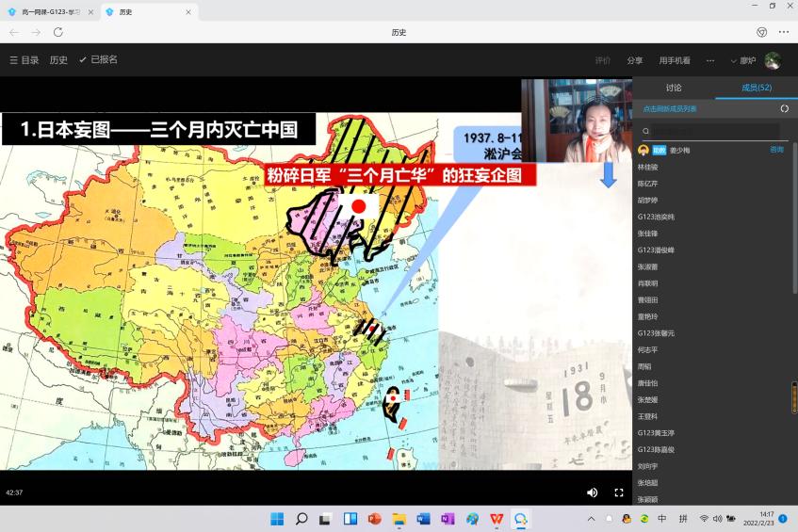Open WPS Office from the taskbar
The image size is (798, 532).
click(x=496, y=519)
